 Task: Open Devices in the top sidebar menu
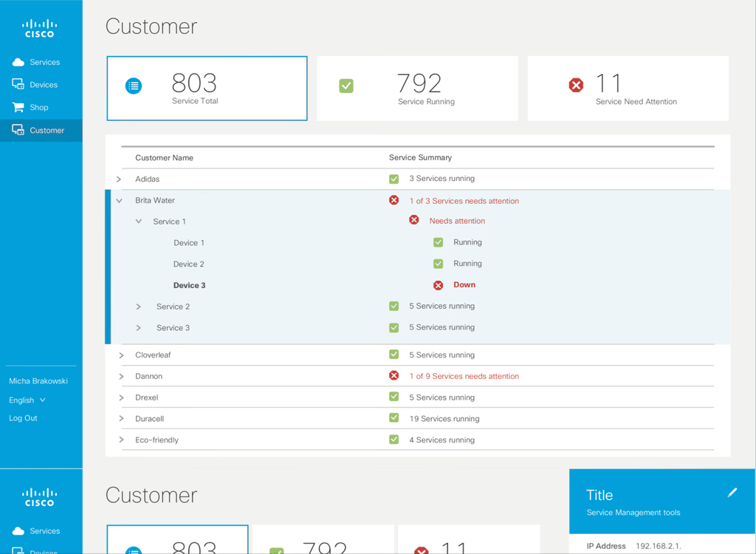(x=44, y=85)
